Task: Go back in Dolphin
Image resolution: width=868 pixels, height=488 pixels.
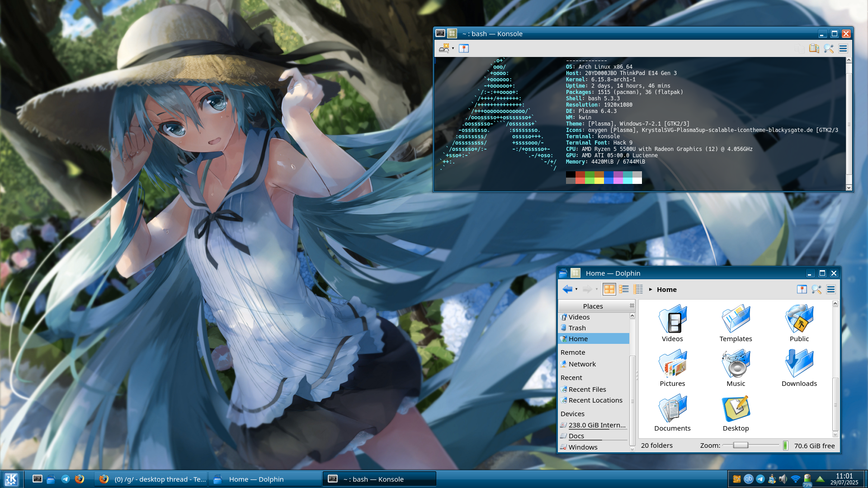Action: pyautogui.click(x=567, y=289)
